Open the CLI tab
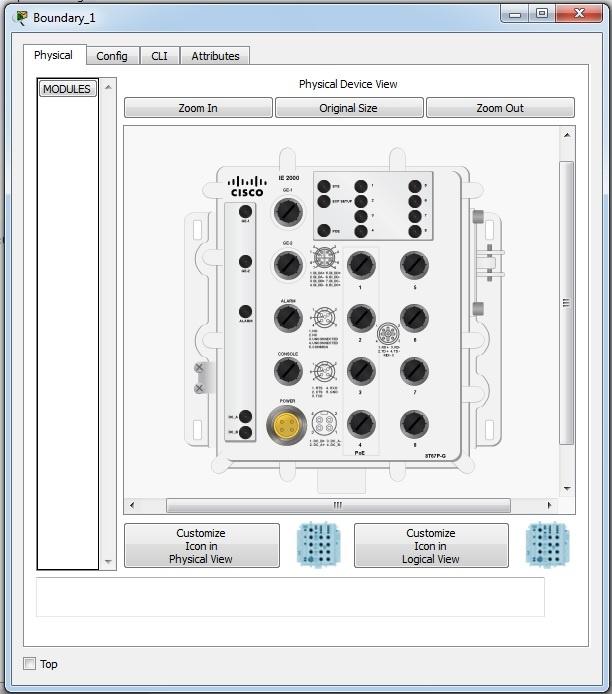This screenshot has height=694, width=612. point(159,56)
